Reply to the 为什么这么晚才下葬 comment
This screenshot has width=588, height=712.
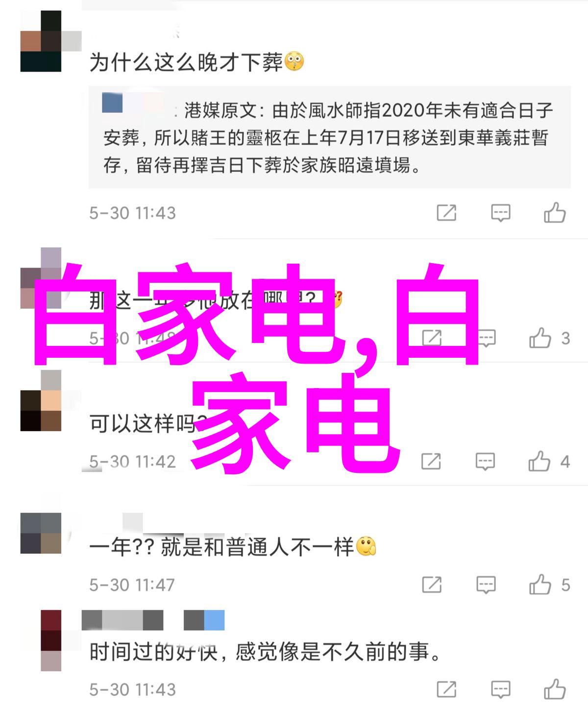pyautogui.click(x=501, y=213)
